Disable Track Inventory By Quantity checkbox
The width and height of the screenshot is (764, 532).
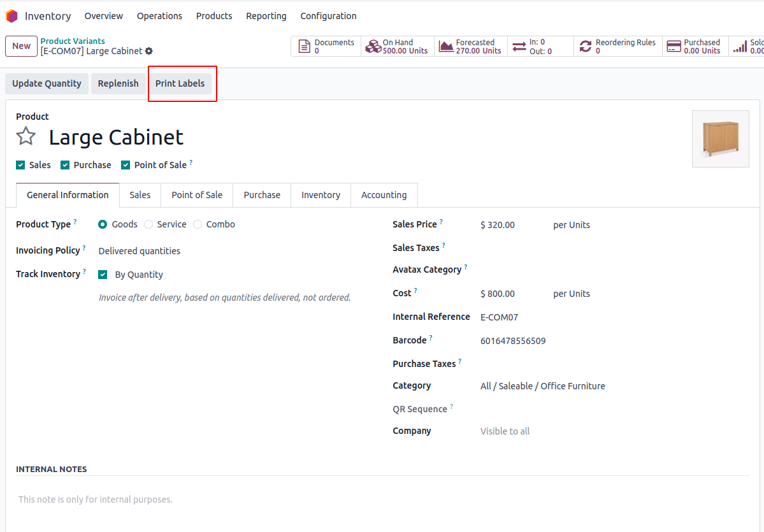click(x=103, y=275)
